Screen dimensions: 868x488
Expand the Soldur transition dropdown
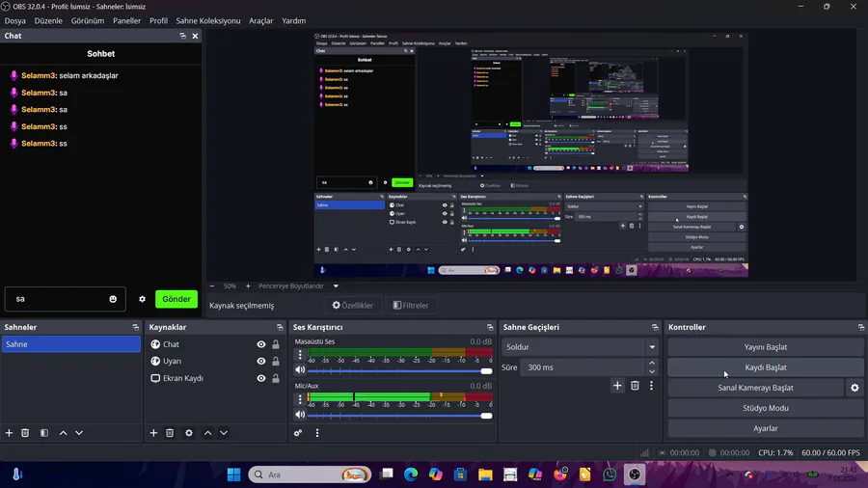point(652,347)
